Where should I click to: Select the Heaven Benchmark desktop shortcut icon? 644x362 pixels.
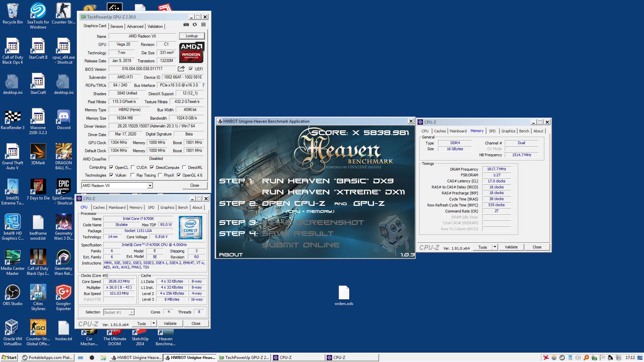pos(166,338)
